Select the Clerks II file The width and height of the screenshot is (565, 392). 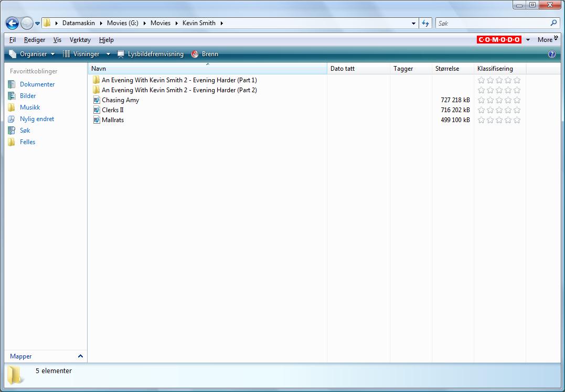(x=112, y=110)
